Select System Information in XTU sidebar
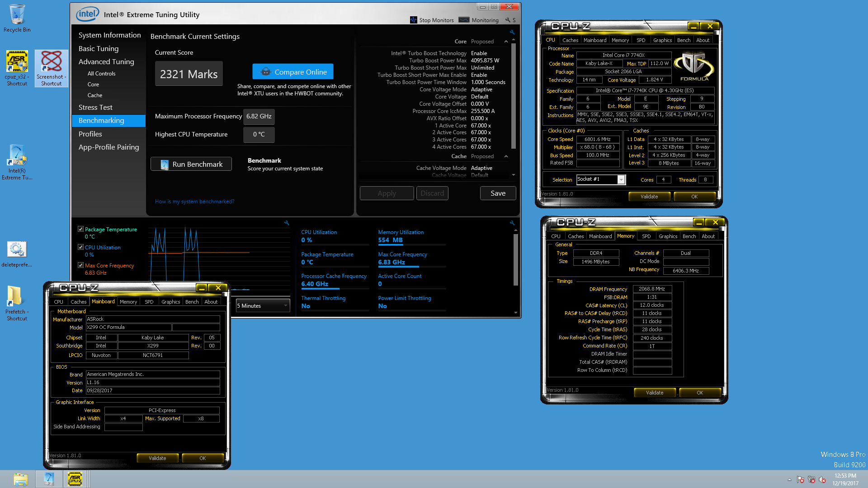 tap(109, 35)
